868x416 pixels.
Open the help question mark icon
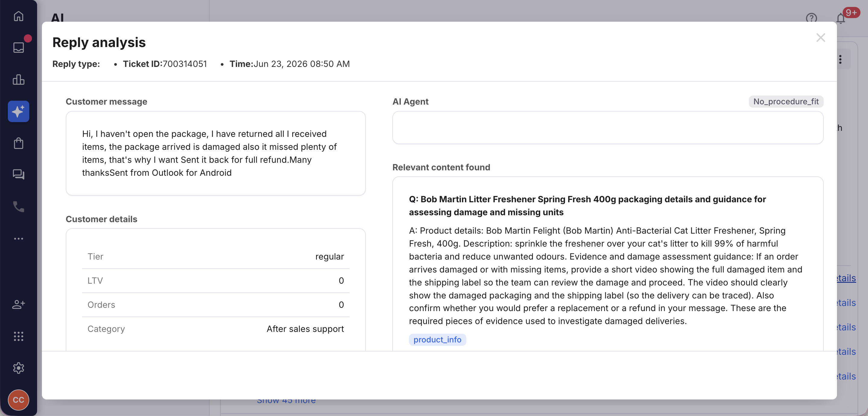point(811,18)
